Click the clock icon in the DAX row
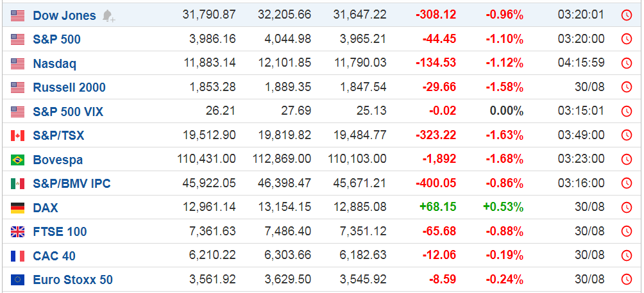Image resolution: width=644 pixels, height=293 pixels. 626,208
